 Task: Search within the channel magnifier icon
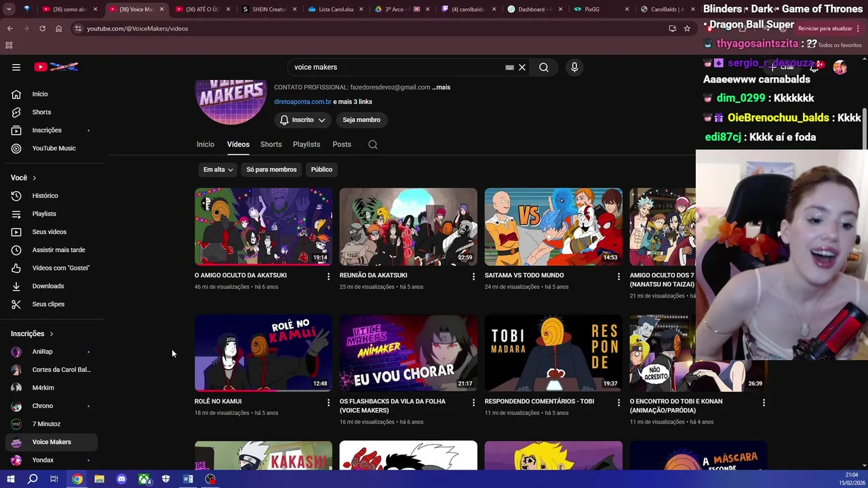click(x=373, y=144)
